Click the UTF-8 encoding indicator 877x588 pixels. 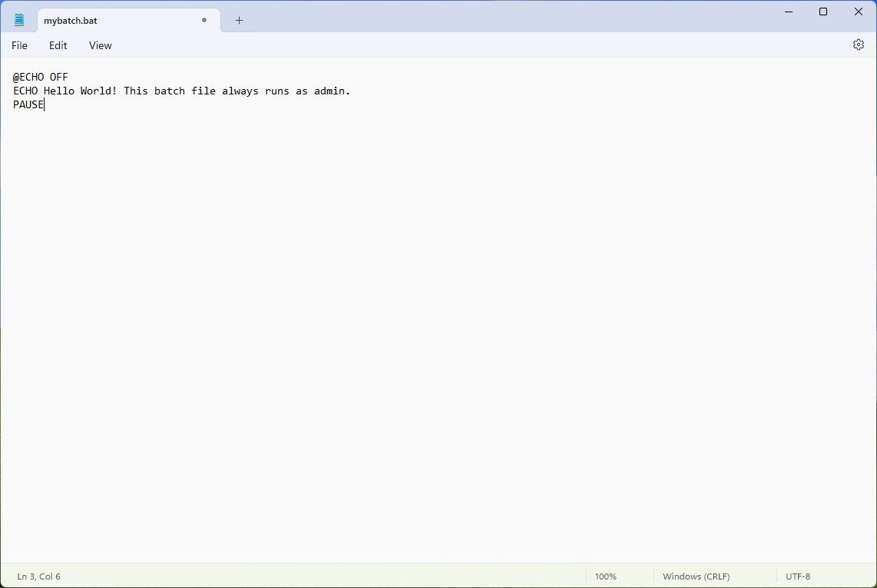click(x=798, y=576)
